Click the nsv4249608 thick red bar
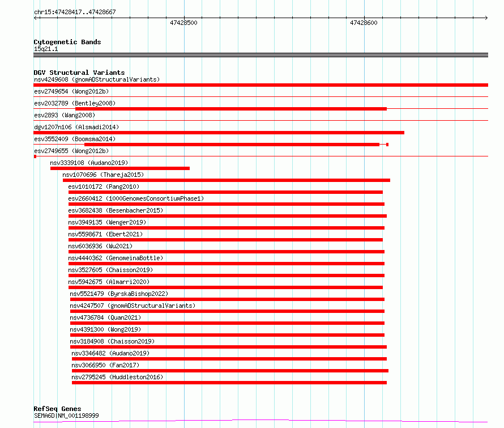Image resolution: width=504 pixels, height=428 pixels. pyautogui.click(x=260, y=85)
